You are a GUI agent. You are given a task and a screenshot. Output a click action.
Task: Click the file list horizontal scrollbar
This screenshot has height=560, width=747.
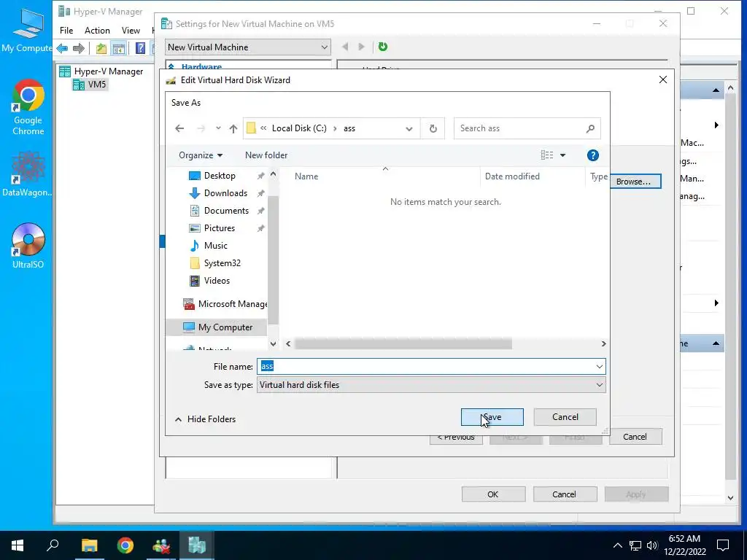click(403, 344)
